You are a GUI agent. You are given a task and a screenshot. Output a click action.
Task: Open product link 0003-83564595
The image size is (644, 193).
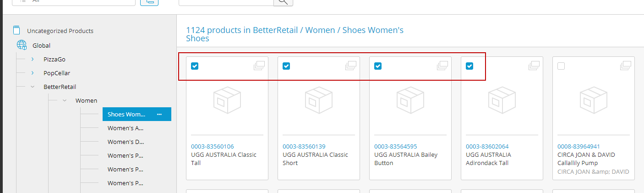(x=395, y=147)
